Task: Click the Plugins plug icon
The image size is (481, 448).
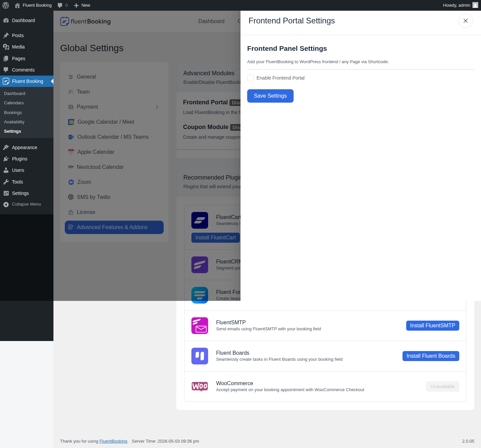Action: click(x=6, y=159)
